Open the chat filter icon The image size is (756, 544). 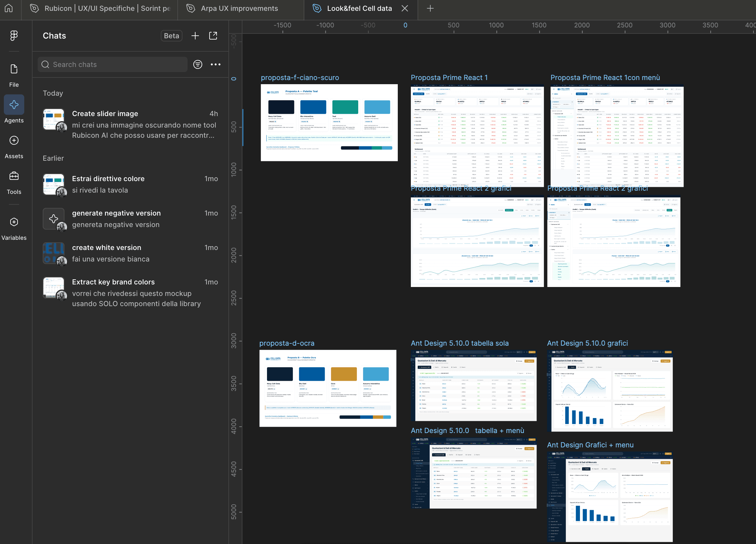click(x=198, y=64)
